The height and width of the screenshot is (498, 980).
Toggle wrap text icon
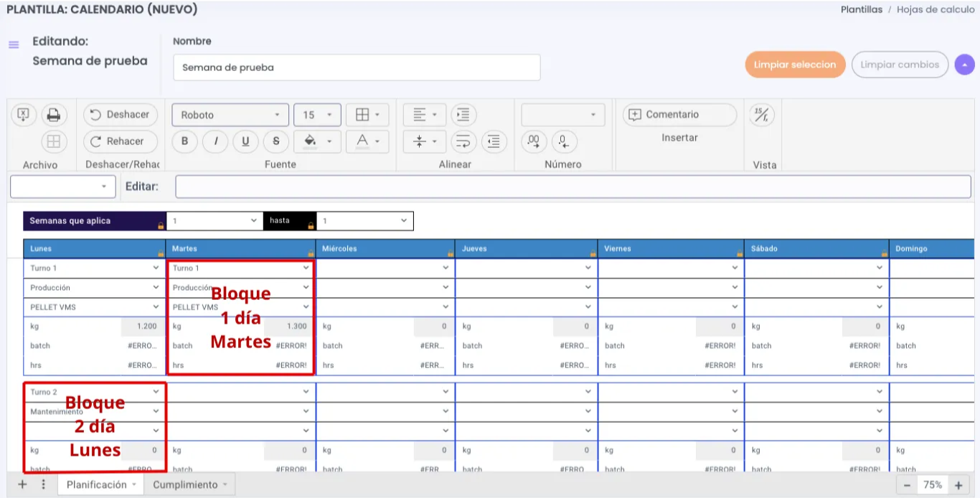click(x=464, y=141)
